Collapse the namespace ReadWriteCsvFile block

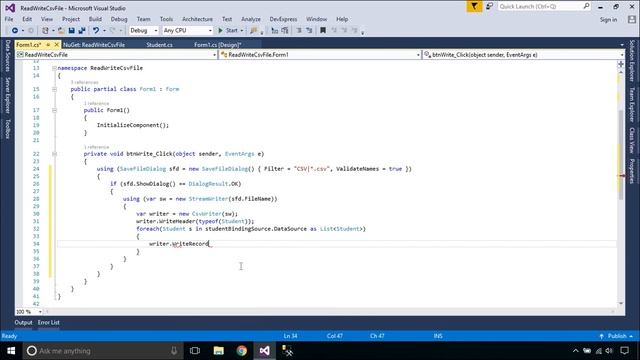pyautogui.click(x=54, y=68)
